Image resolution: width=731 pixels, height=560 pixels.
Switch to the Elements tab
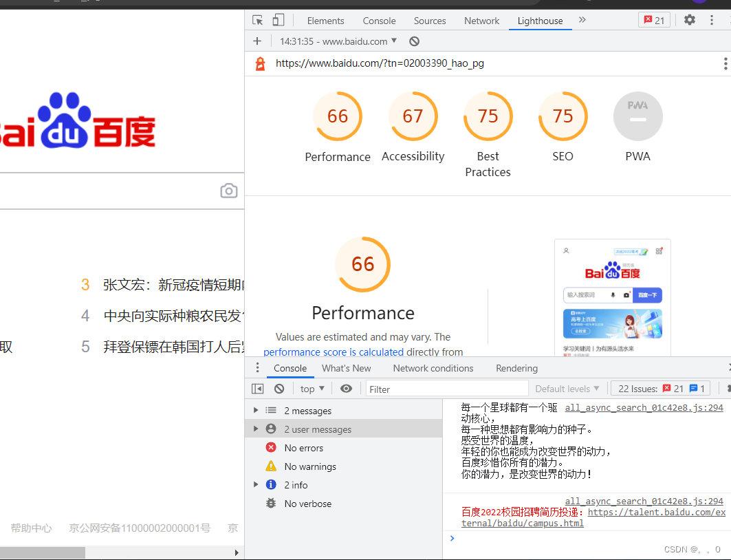click(x=325, y=20)
